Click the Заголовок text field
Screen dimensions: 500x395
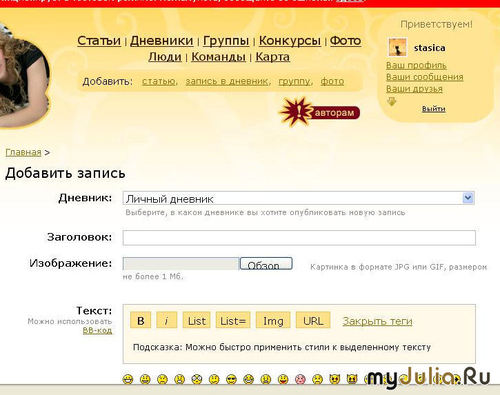[x=299, y=238]
